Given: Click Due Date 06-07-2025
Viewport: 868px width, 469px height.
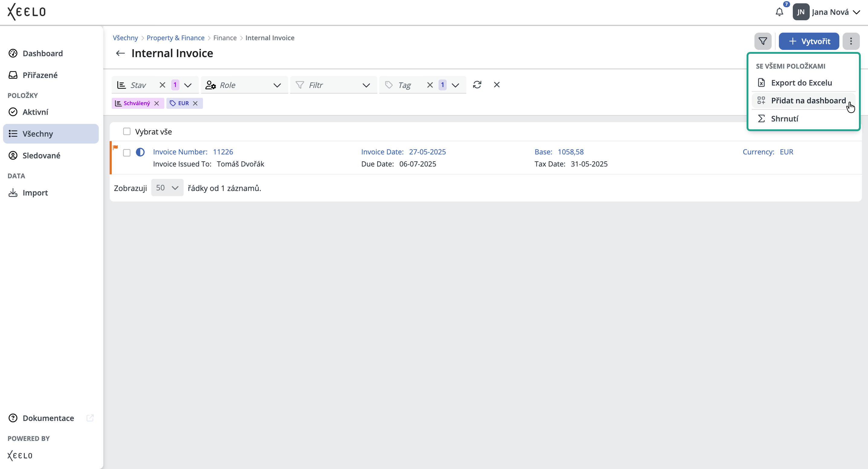Looking at the screenshot, I should [x=399, y=164].
